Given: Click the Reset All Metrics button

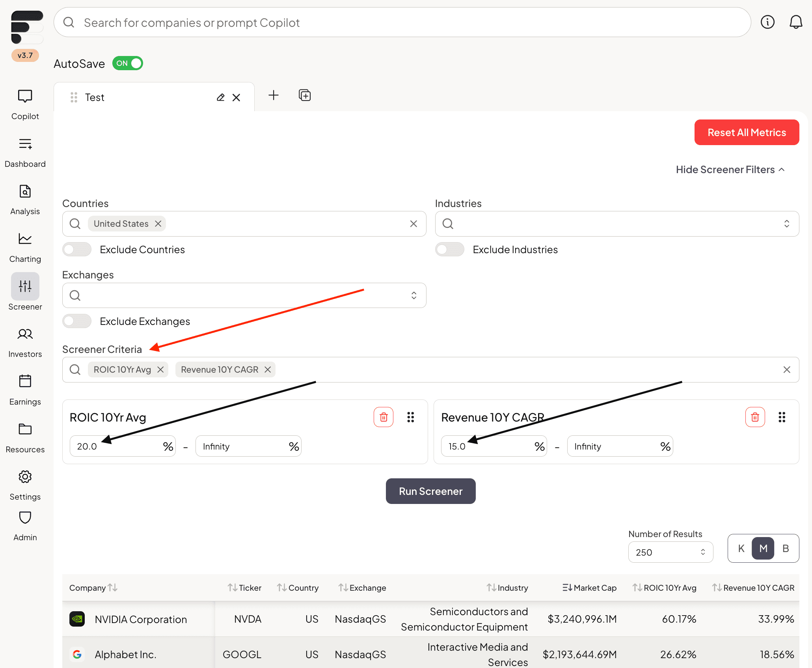Looking at the screenshot, I should [x=747, y=132].
